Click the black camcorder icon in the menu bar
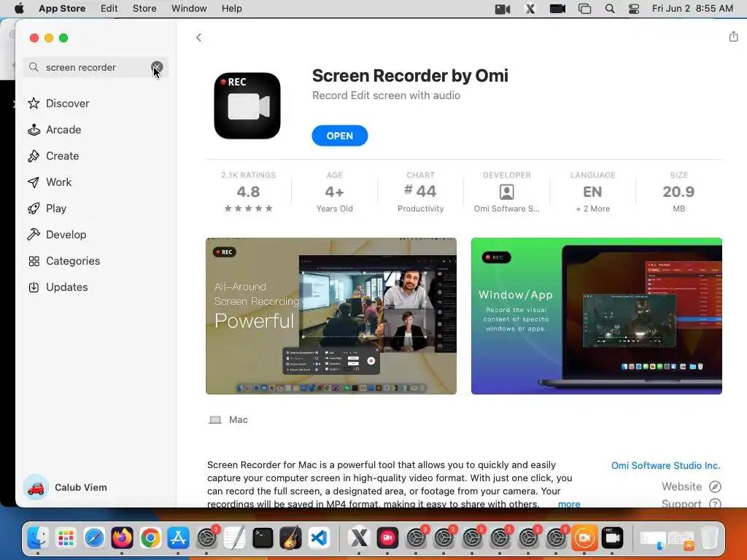This screenshot has width=747, height=560. pos(557,9)
